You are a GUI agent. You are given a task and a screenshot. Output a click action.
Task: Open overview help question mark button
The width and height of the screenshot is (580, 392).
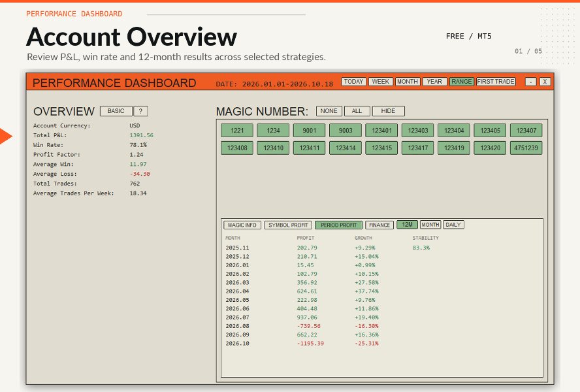point(140,111)
